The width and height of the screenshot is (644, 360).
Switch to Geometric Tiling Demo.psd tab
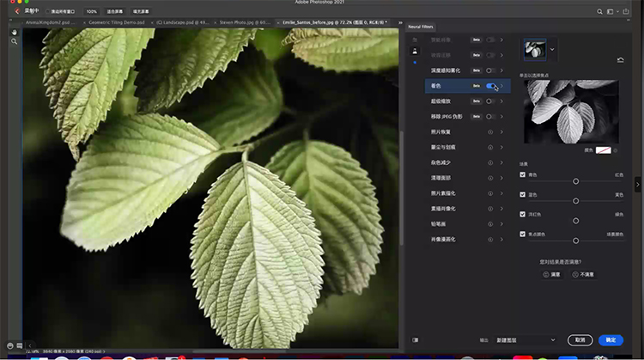click(x=116, y=22)
